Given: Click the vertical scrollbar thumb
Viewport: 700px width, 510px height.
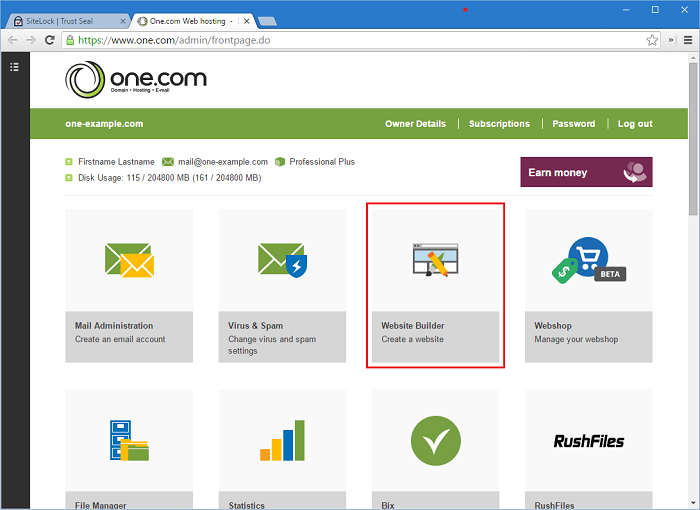Looking at the screenshot, I should (693, 139).
